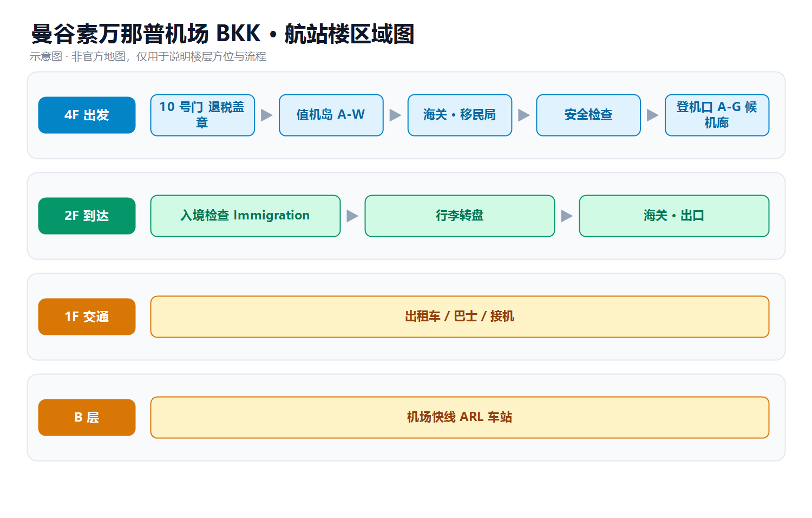This screenshot has height=518, width=812.
Task: Click the 行李转盘 box
Action: point(460,216)
